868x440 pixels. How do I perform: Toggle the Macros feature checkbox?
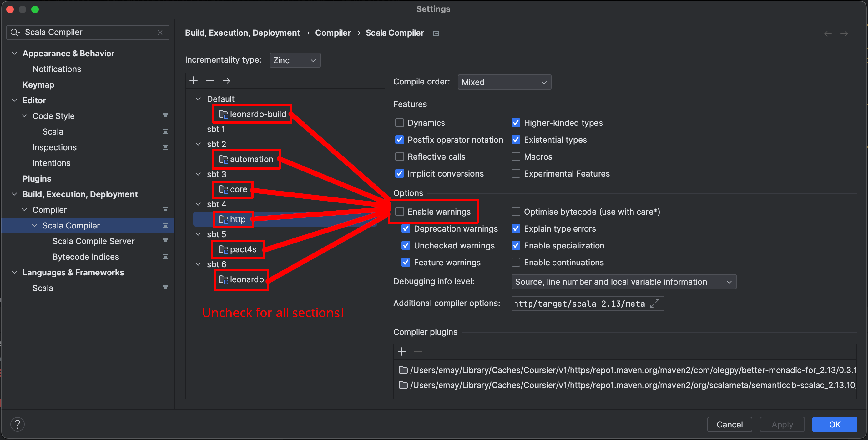pos(516,157)
